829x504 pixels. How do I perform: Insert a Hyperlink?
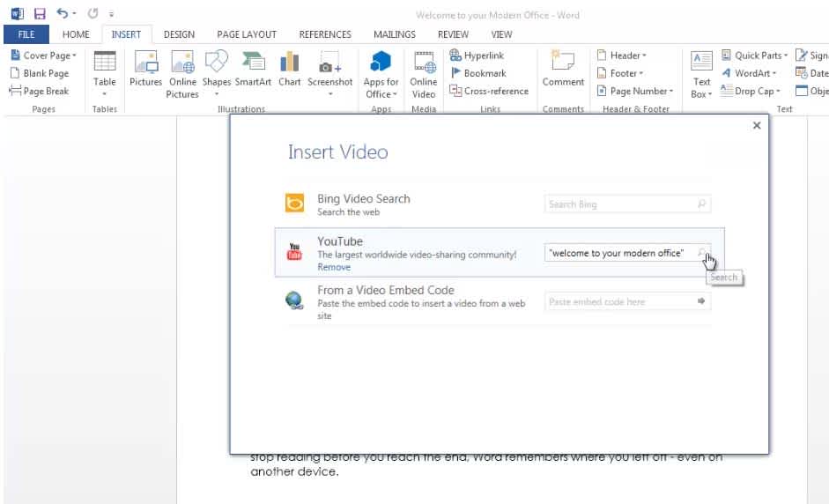pyautogui.click(x=477, y=55)
